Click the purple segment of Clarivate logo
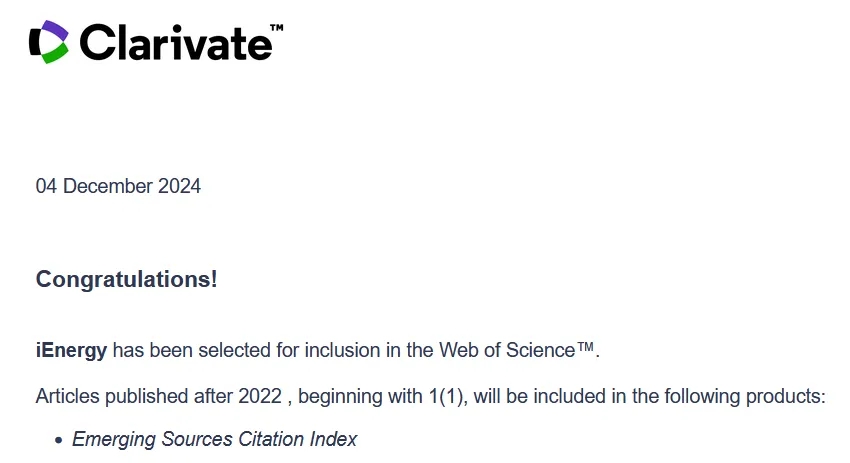850x463 pixels. pos(56,30)
